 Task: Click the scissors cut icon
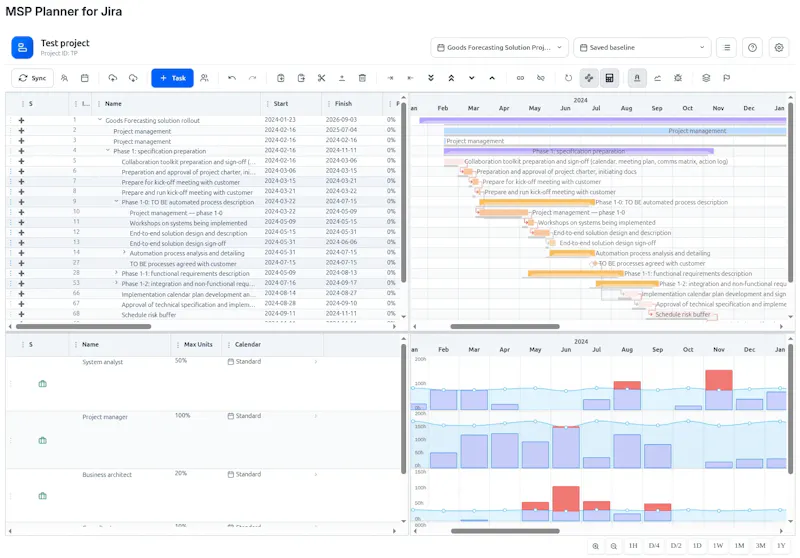point(321,78)
